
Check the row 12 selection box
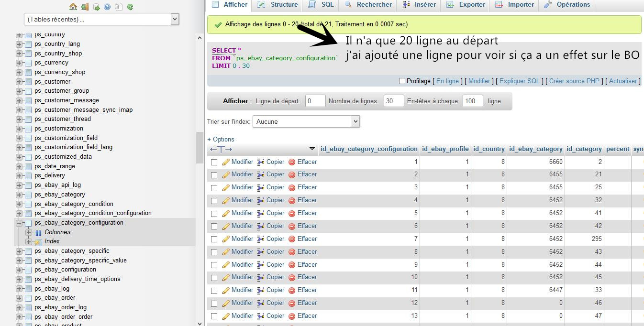click(x=214, y=303)
